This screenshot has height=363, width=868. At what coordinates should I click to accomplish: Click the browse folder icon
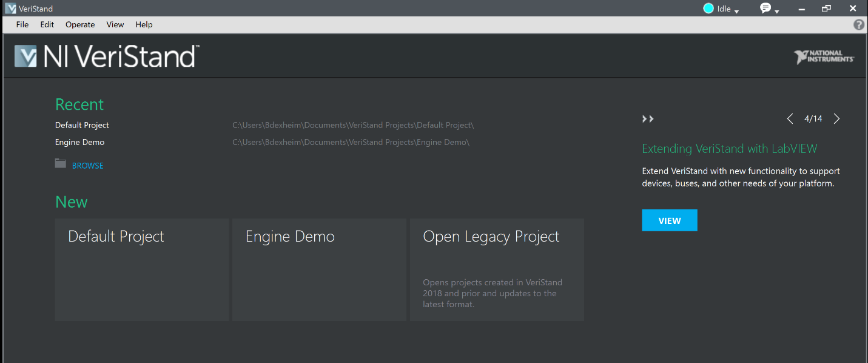(61, 164)
